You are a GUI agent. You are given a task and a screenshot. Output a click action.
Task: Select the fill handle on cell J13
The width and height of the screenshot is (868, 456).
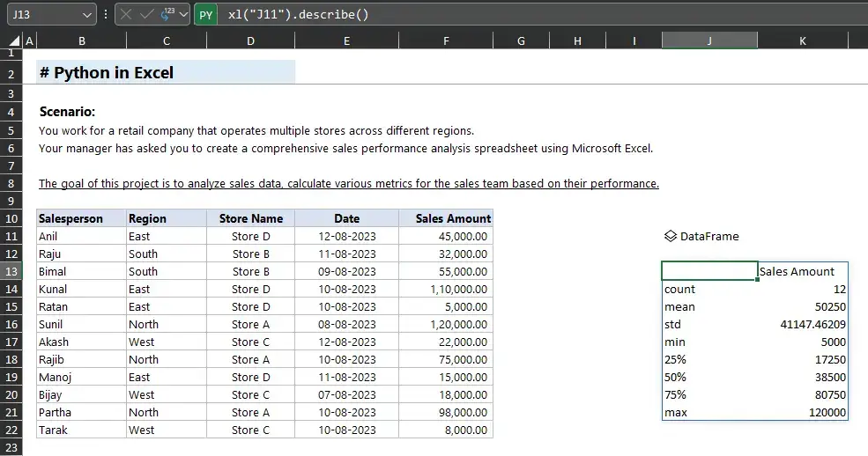coord(757,280)
